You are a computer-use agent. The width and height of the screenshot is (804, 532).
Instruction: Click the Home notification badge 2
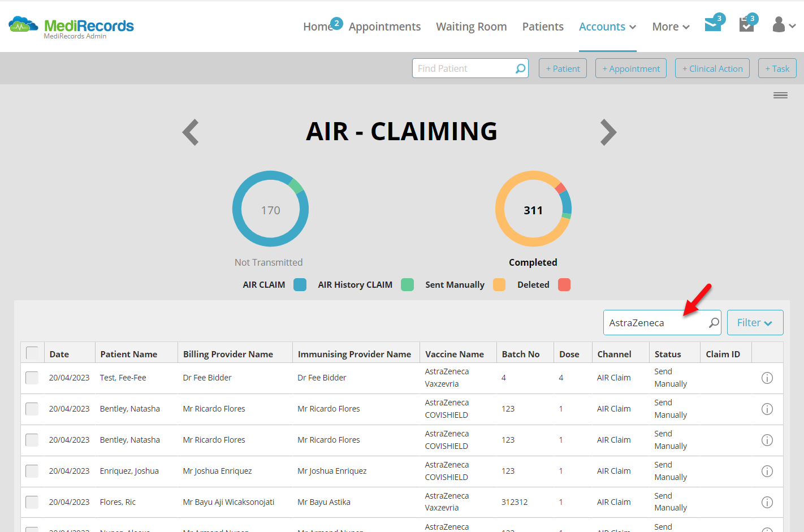(x=336, y=23)
